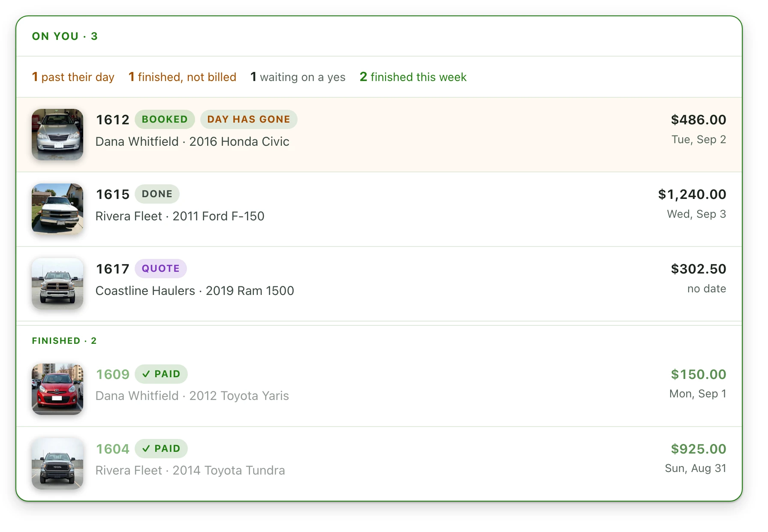The width and height of the screenshot is (768, 532).
Task: Click the BOOKED badge on job 1612
Action: (x=165, y=119)
